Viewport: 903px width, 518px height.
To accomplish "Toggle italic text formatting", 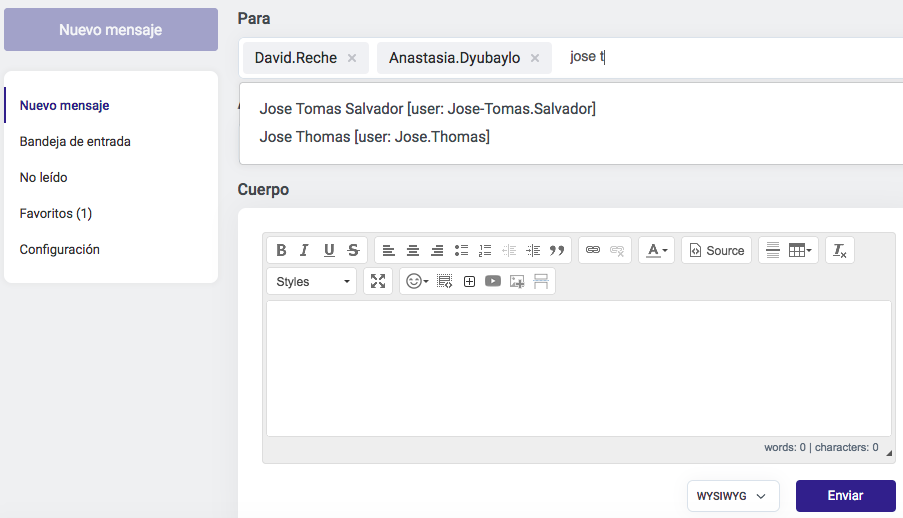I will (x=305, y=250).
